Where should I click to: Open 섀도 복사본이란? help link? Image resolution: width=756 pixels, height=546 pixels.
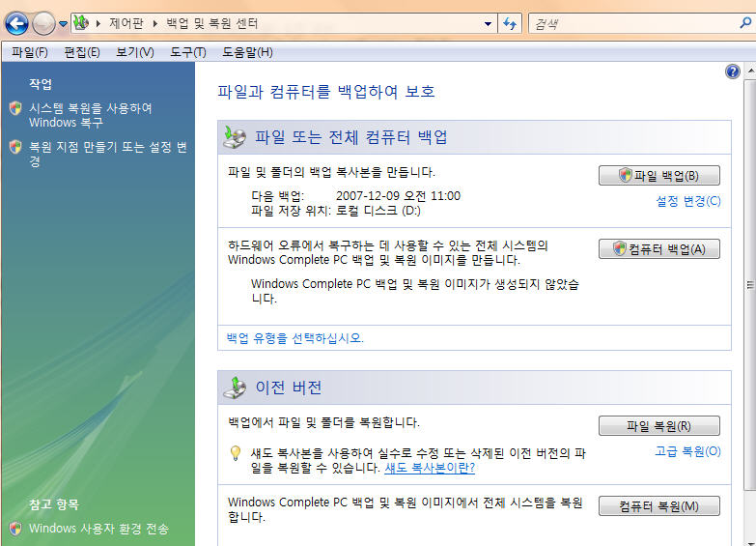tap(430, 468)
